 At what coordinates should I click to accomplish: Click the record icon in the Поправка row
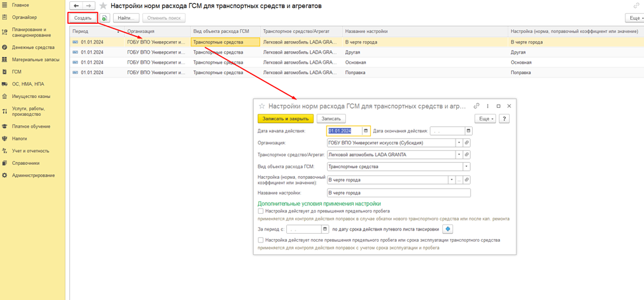click(75, 72)
